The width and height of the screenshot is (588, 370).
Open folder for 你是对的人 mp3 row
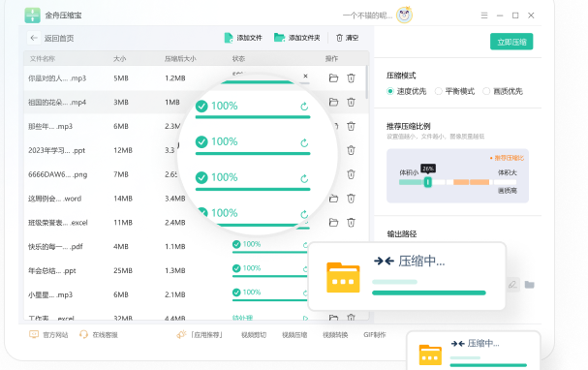(x=333, y=78)
